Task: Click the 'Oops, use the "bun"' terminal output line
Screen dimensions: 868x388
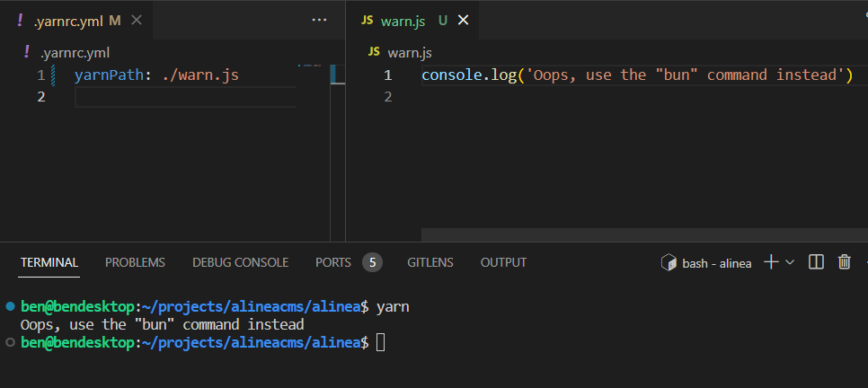Action: [x=163, y=324]
